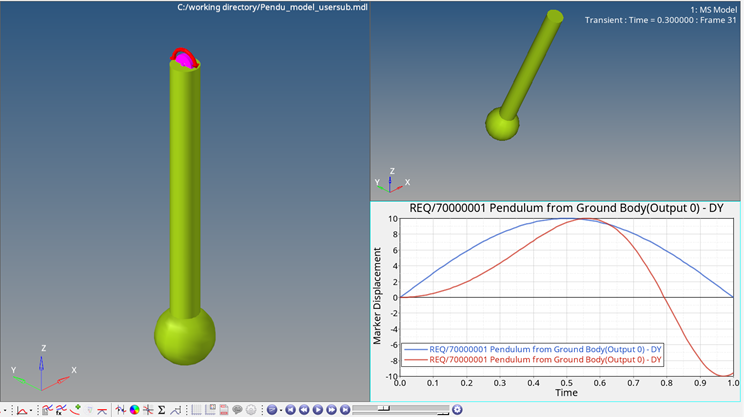Click the grey round options icon

[251, 410]
